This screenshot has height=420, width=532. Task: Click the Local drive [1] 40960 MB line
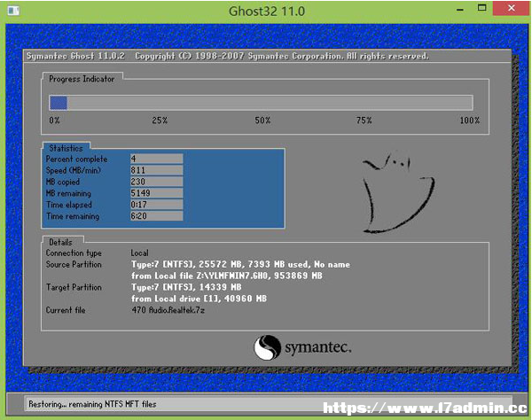pos(199,299)
